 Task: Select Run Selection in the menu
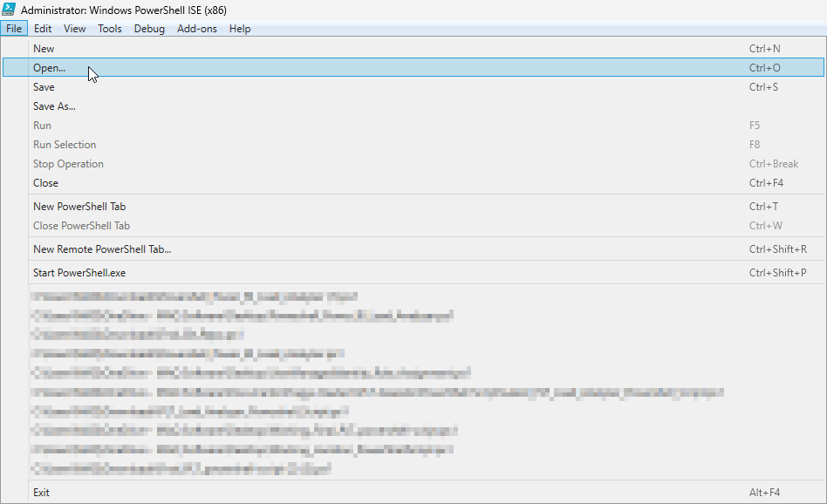pyautogui.click(x=65, y=145)
